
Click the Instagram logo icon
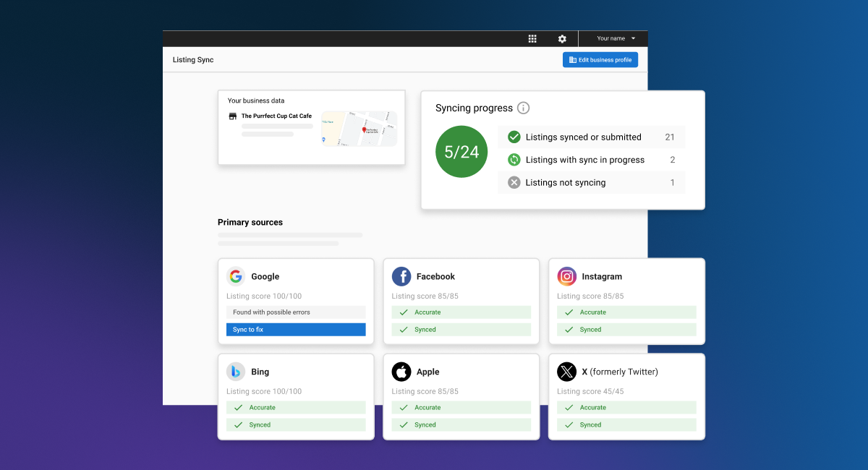click(566, 276)
